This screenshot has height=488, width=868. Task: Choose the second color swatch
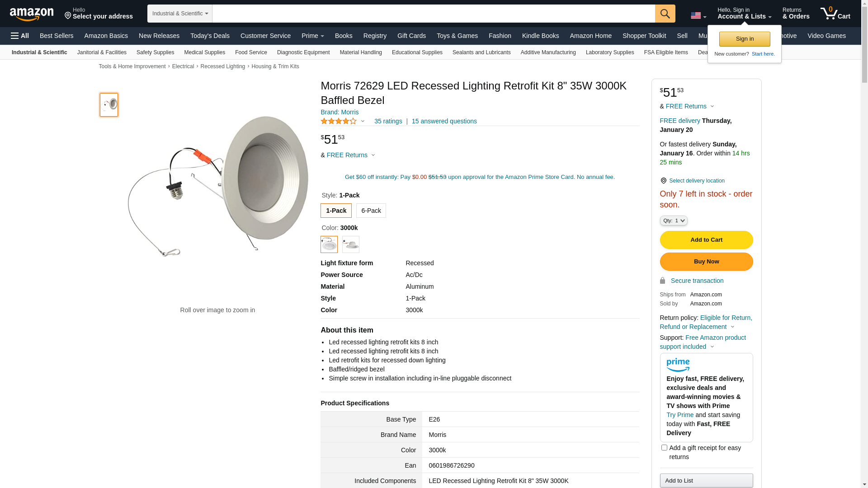[x=351, y=244]
